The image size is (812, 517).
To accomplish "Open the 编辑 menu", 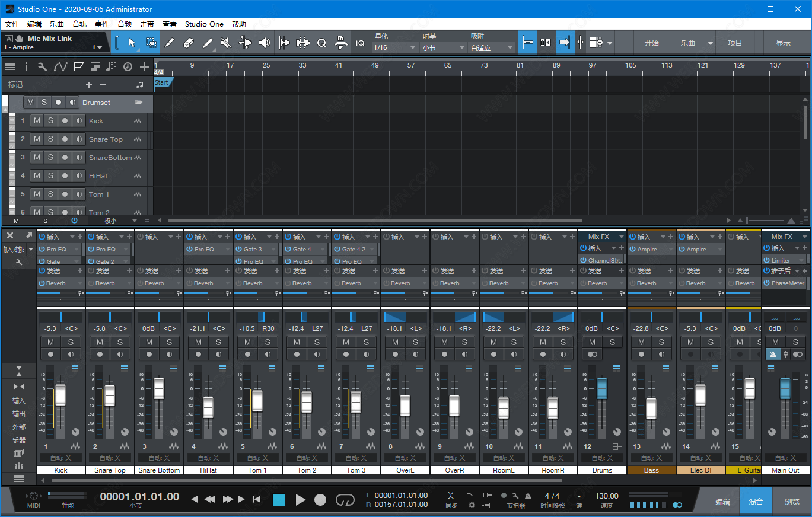I will pos(34,24).
